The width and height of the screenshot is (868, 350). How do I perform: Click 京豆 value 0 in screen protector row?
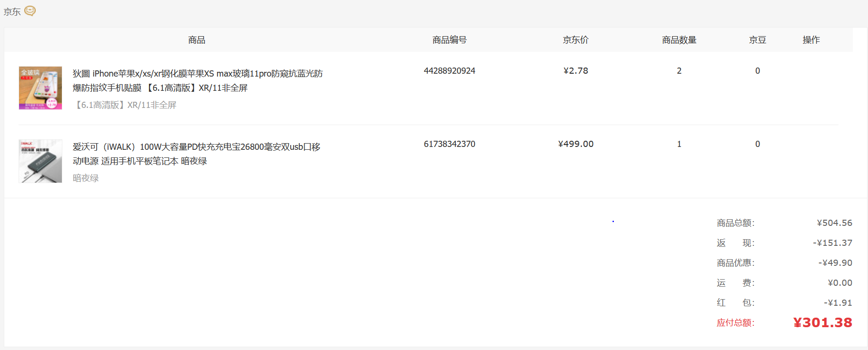(758, 71)
